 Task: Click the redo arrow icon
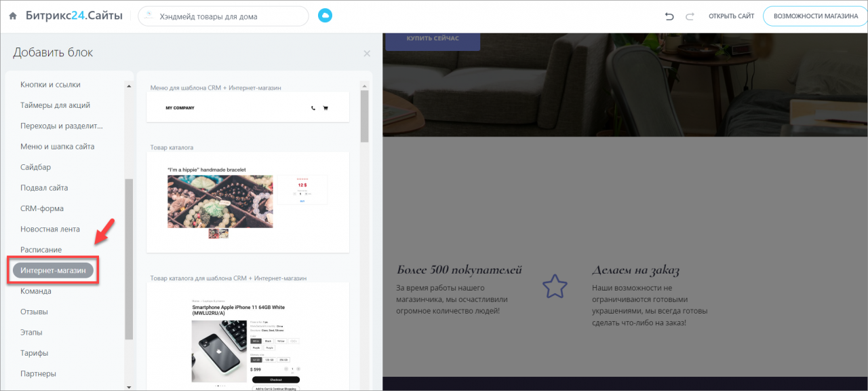point(690,16)
